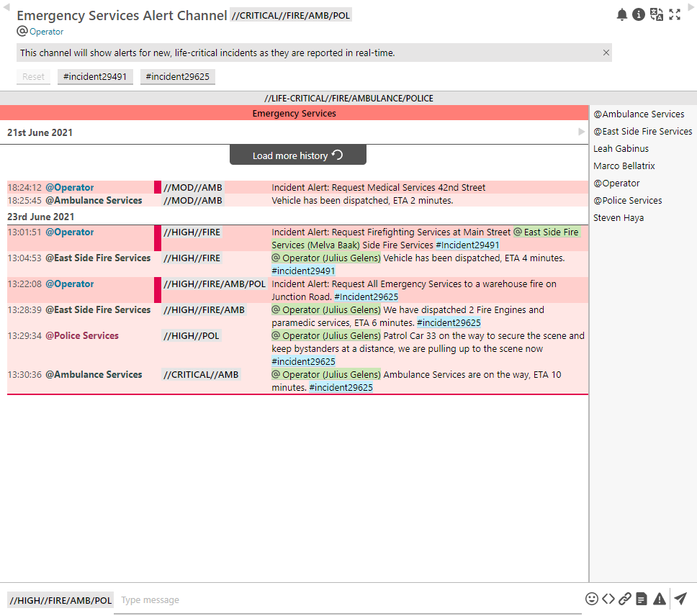
Task: Click Operator (Julius Gelens) mention in 13:28:39 message
Action: 326,309
